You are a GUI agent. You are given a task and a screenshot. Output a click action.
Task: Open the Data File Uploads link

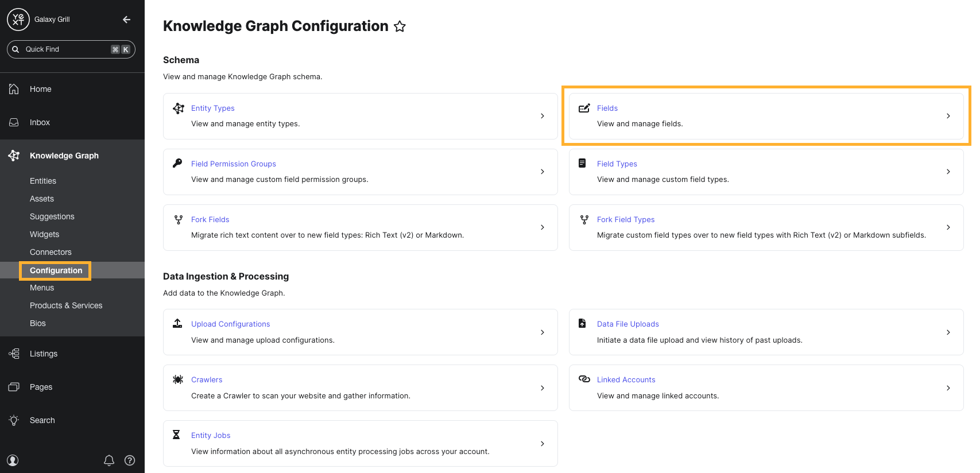(x=628, y=324)
